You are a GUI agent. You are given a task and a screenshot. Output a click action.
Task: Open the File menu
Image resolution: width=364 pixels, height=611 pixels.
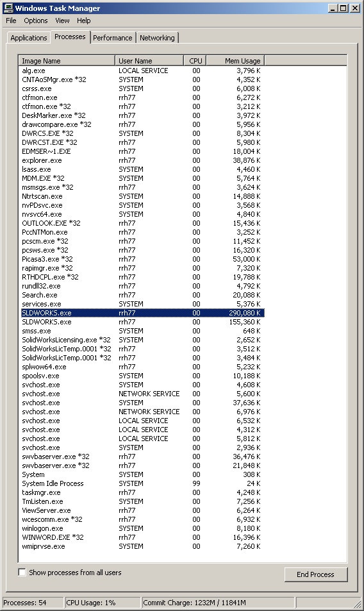(x=11, y=21)
